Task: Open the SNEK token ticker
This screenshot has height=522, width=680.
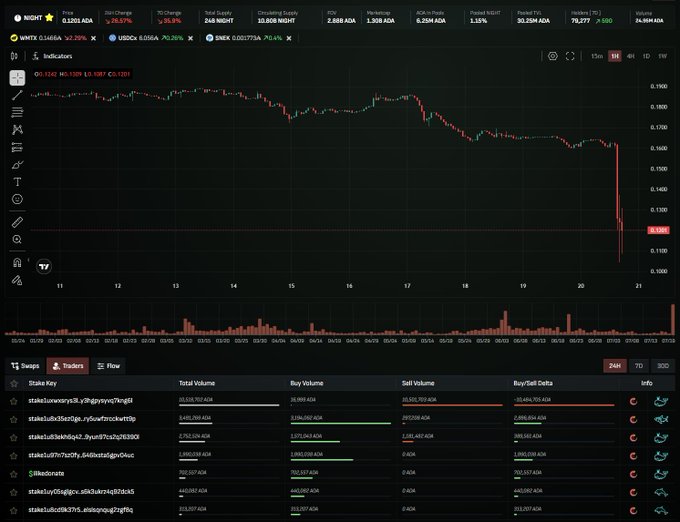Action: (244, 38)
